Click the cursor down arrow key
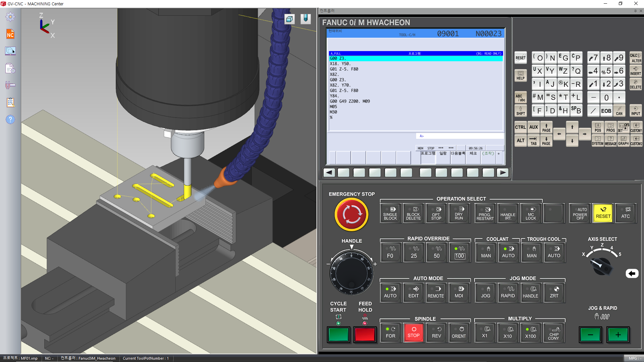Image resolution: width=644 pixels, height=362 pixels. click(572, 141)
